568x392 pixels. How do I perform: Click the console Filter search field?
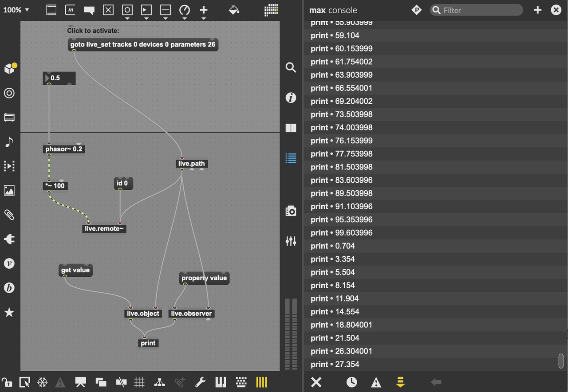point(476,10)
